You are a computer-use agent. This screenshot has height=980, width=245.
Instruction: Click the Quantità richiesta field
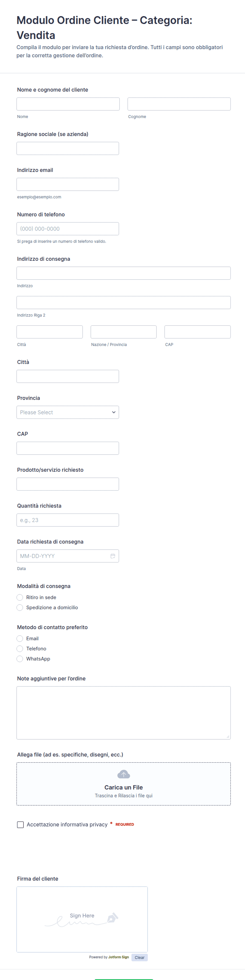pyautogui.click(x=68, y=520)
